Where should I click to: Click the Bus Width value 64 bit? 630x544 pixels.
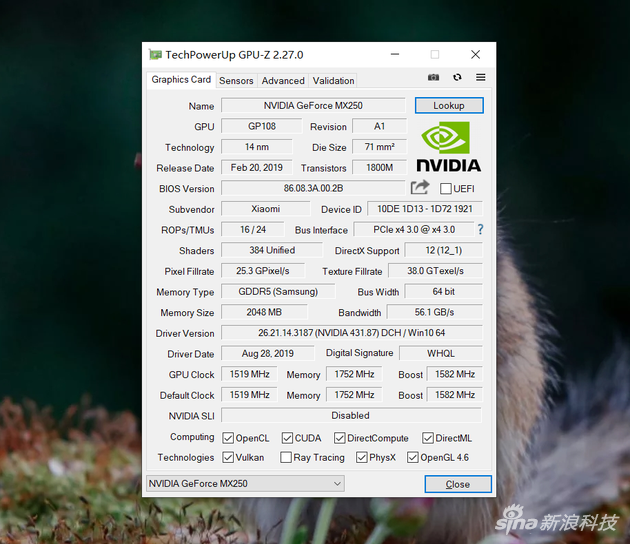[x=444, y=291]
